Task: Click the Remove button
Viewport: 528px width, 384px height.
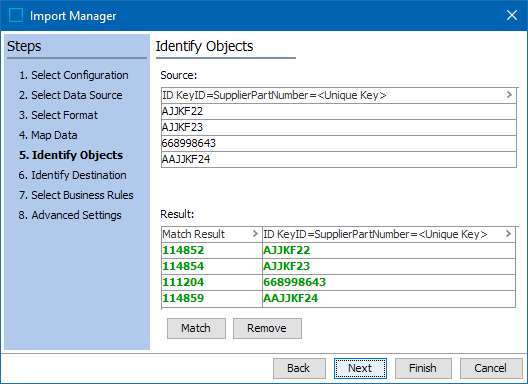Action: click(267, 328)
